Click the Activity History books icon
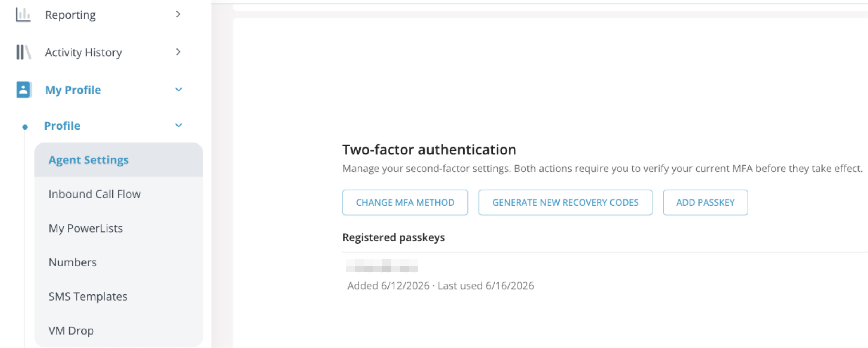The height and width of the screenshot is (348, 868). pyautogui.click(x=24, y=52)
